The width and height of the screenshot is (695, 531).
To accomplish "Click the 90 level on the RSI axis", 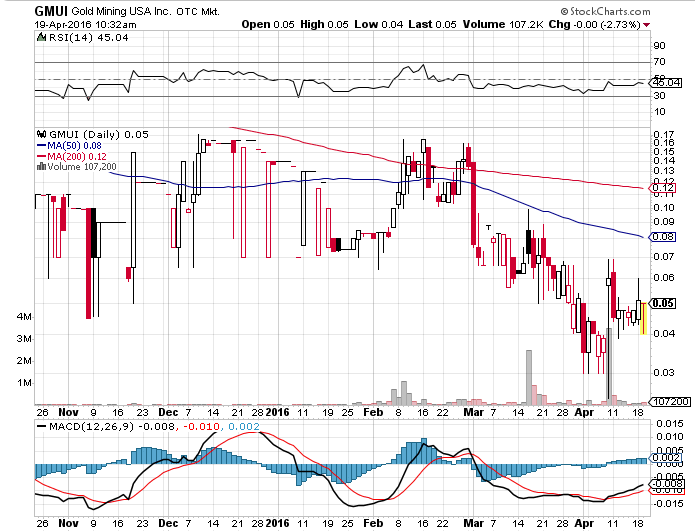I will [x=659, y=46].
